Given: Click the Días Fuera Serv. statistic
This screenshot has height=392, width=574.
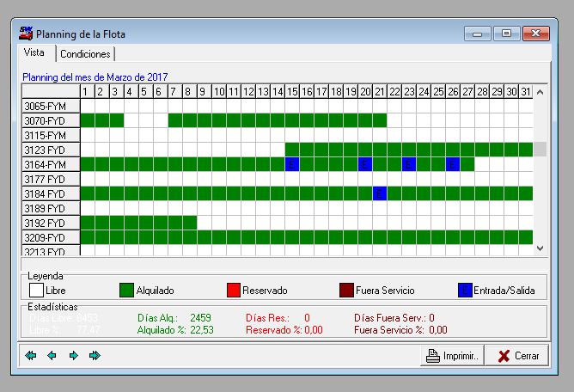Looking at the screenshot, I should tap(394, 317).
